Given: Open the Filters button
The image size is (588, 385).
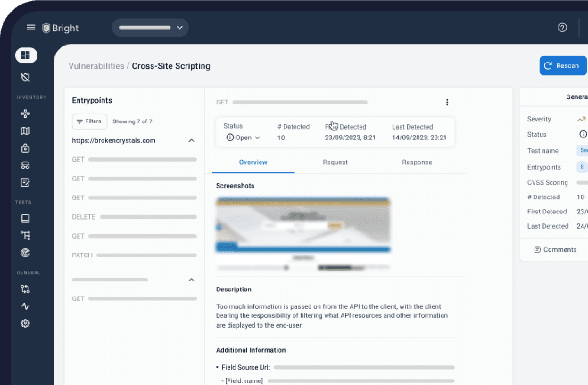Looking at the screenshot, I should [x=89, y=121].
